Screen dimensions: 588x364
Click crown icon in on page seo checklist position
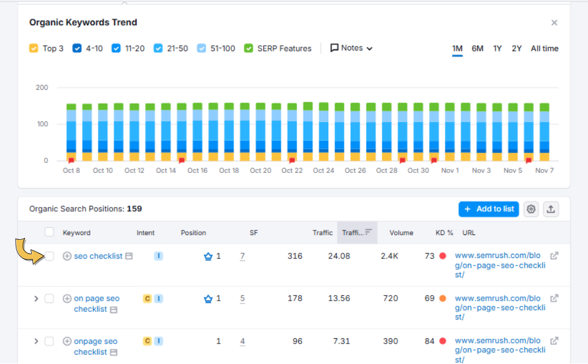click(208, 299)
